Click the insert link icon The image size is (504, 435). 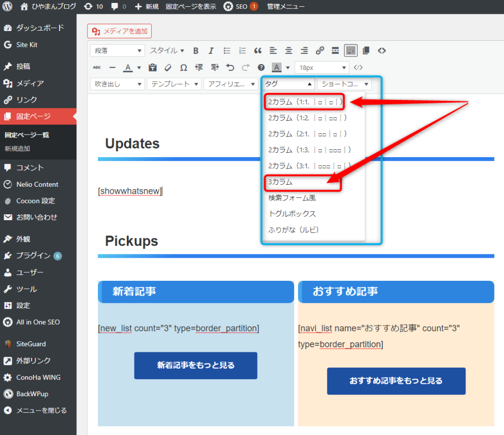click(x=320, y=51)
